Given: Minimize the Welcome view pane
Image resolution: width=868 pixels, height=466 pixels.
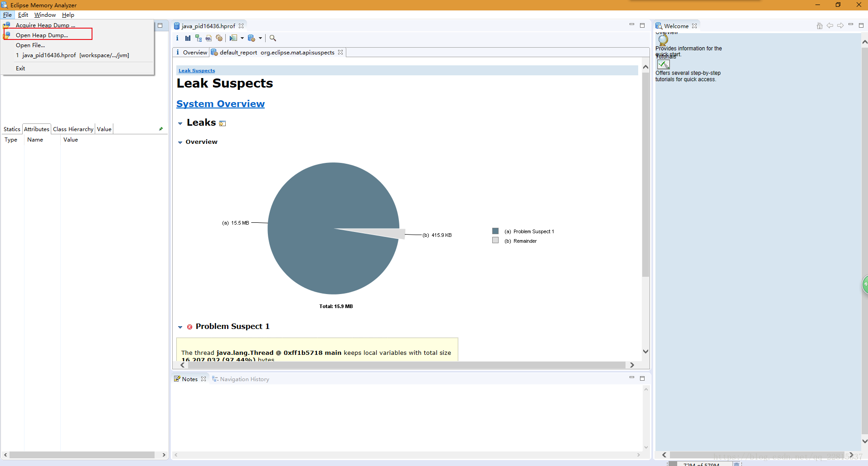Looking at the screenshot, I should (851, 25).
